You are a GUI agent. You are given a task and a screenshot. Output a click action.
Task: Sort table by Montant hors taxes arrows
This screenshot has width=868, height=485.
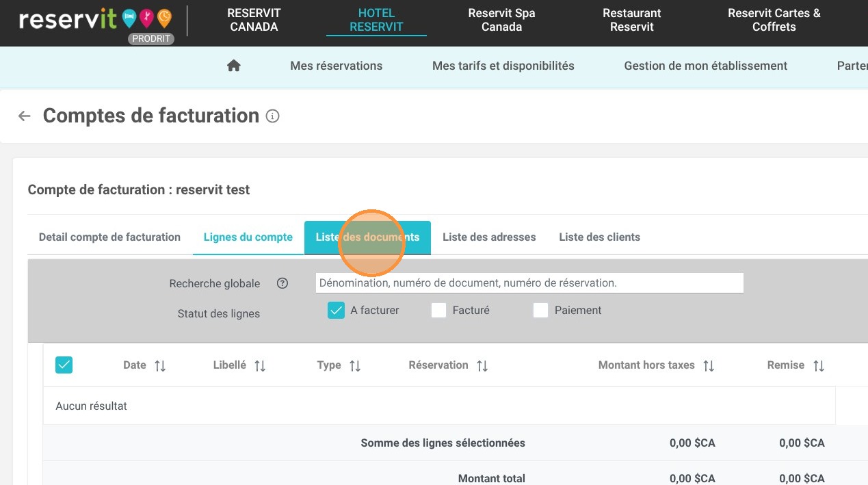click(x=709, y=366)
